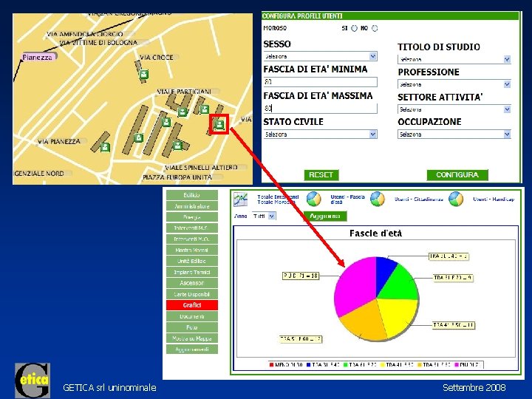
Task: Select the red Grafici menu item
Action: coord(191,305)
